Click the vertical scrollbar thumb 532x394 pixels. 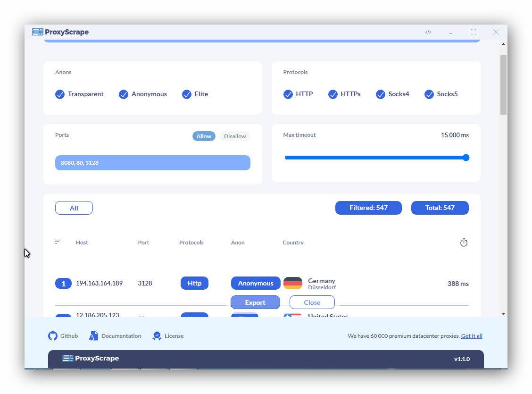tap(504, 85)
